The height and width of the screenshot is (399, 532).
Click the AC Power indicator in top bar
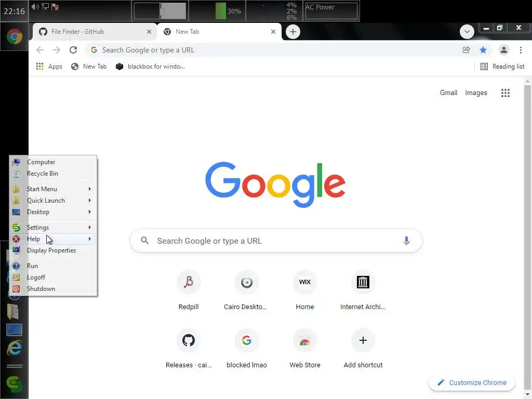(x=331, y=11)
